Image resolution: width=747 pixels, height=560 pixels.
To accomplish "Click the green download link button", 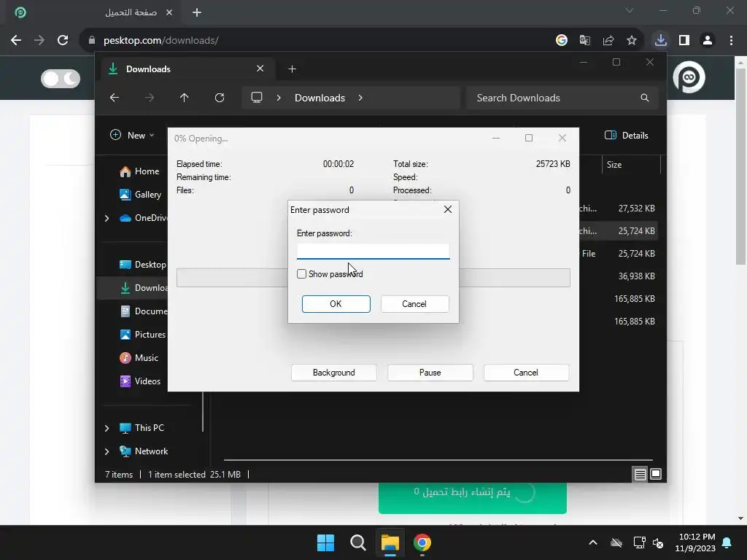I will click(472, 497).
